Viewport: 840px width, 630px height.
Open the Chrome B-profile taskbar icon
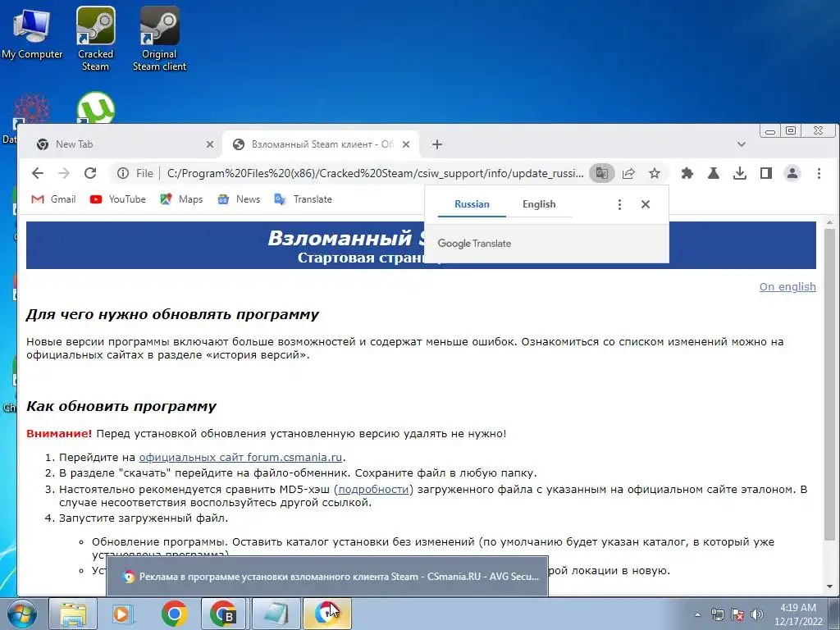pos(223,614)
